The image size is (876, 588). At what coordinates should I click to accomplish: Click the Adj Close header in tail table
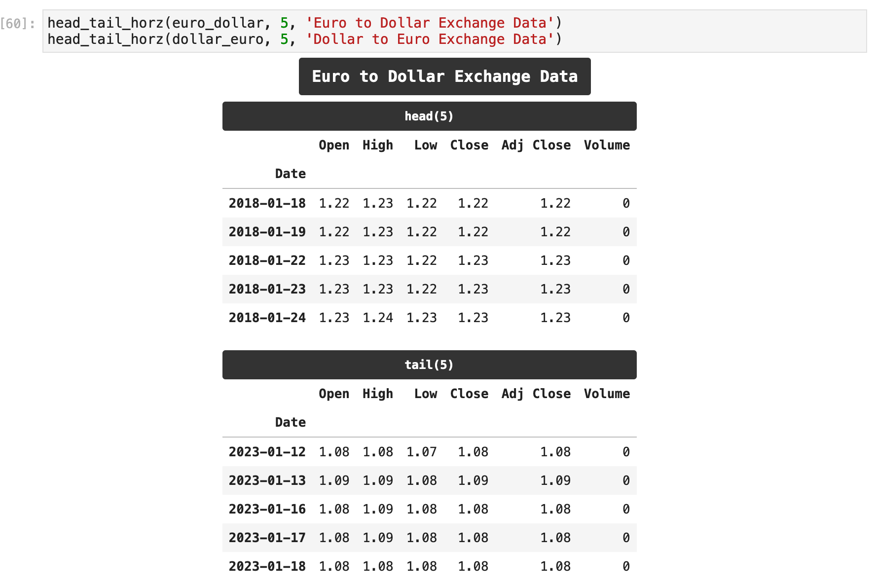point(536,394)
